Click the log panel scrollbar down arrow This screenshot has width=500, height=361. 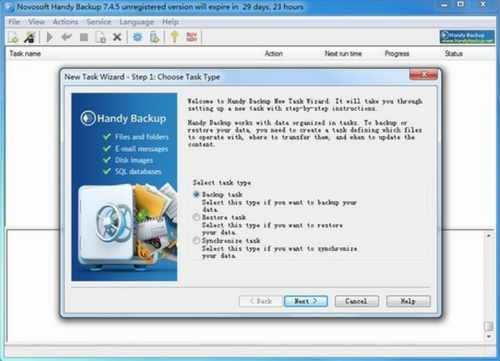coord(489,337)
